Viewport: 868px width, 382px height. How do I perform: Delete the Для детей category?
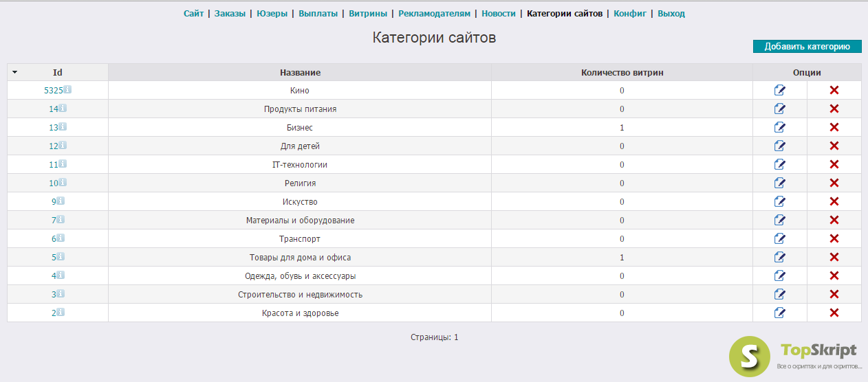click(834, 146)
